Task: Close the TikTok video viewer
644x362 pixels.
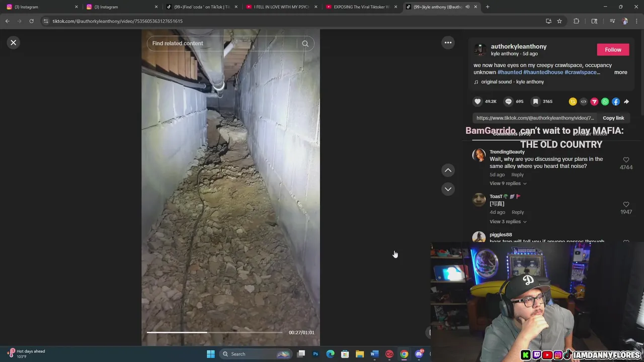Action: click(x=14, y=43)
